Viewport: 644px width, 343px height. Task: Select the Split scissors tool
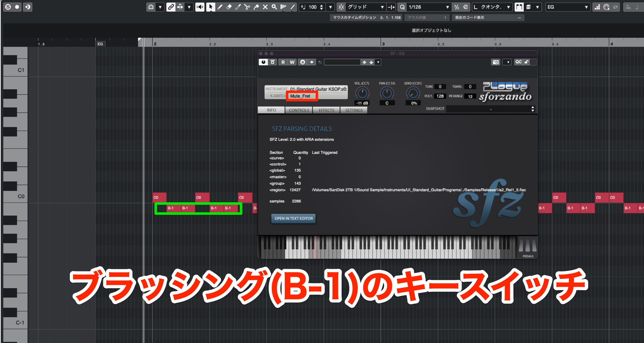(x=247, y=7)
